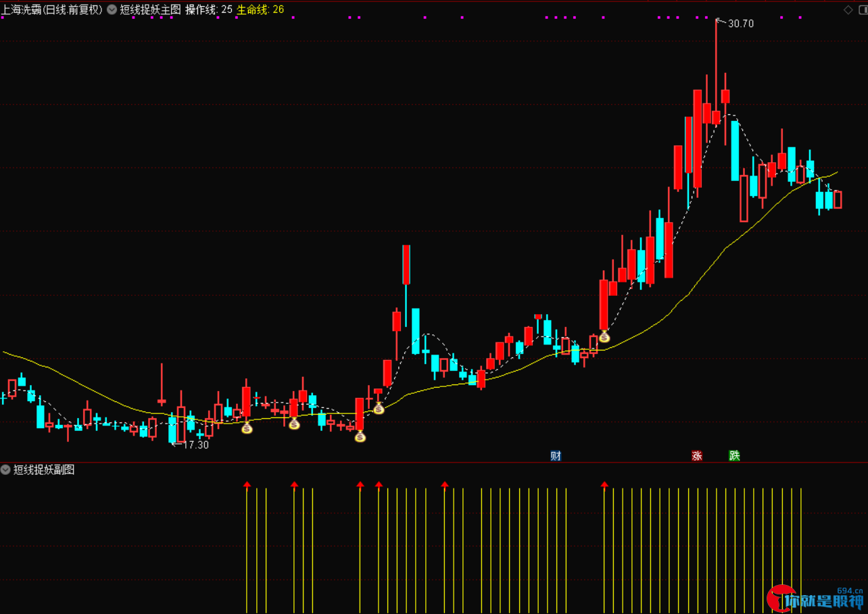Click the leftmost money bag buy signal
The width and height of the screenshot is (868, 614).
click(x=247, y=428)
